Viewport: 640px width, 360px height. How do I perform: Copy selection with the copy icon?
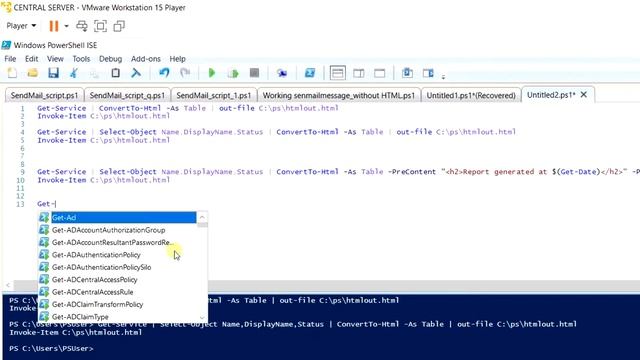click(x=95, y=73)
